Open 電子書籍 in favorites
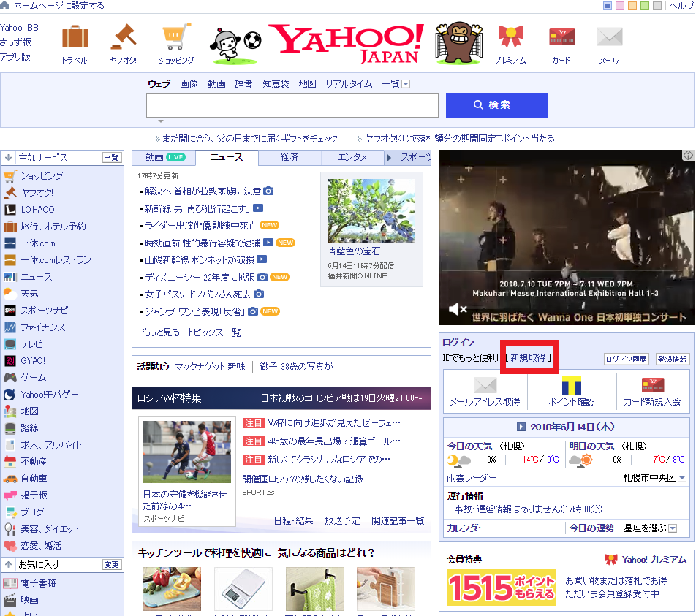 [x=38, y=583]
